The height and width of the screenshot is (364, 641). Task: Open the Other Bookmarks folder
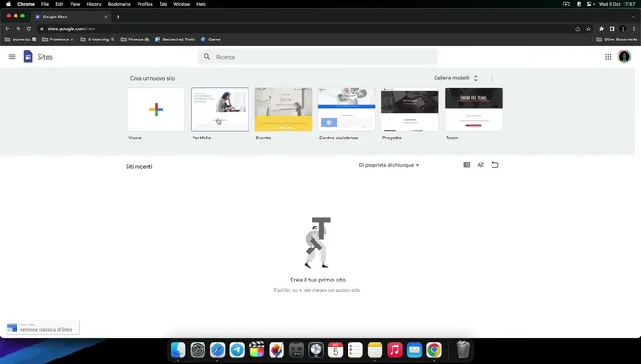point(616,39)
